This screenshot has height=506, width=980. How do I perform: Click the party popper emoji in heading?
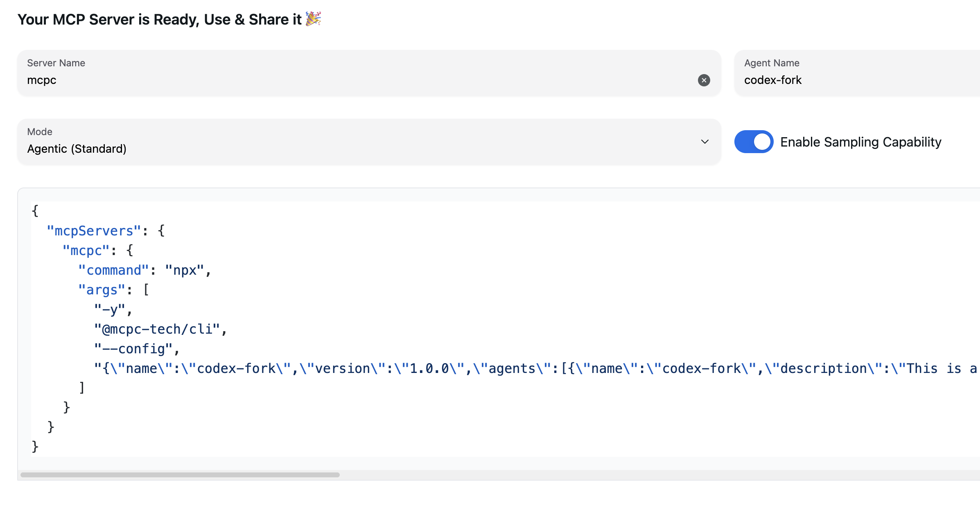pyautogui.click(x=313, y=19)
